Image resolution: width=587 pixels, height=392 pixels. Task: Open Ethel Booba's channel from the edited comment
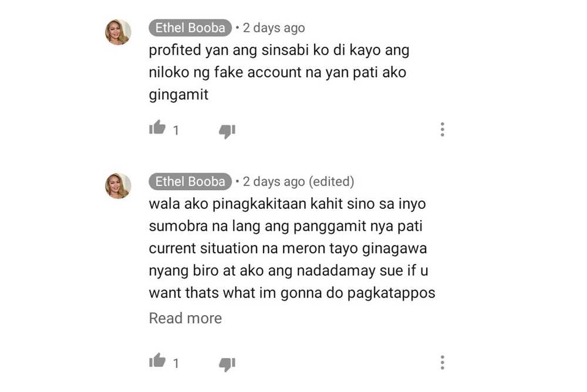click(x=190, y=181)
